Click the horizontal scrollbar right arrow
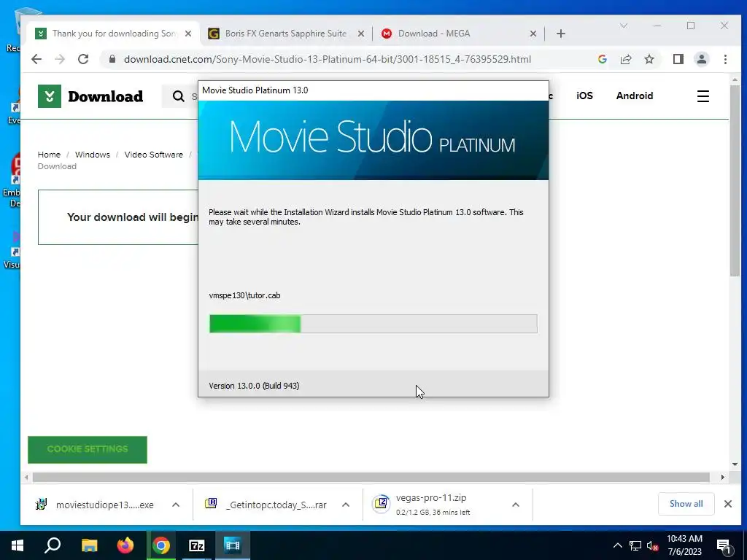 (723, 477)
